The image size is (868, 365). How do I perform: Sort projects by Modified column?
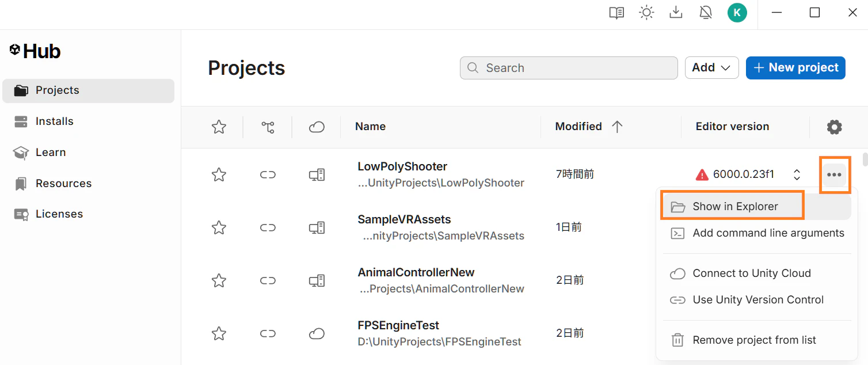click(x=578, y=127)
